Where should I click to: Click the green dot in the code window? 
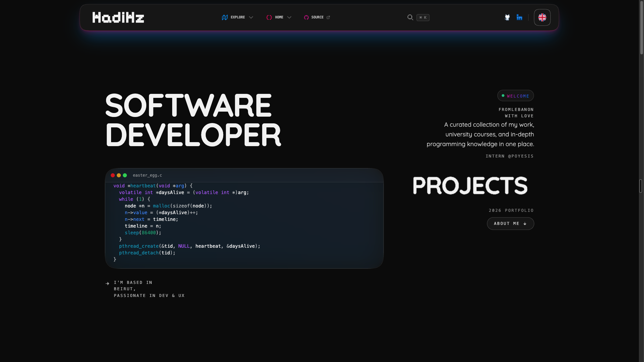coord(125,175)
